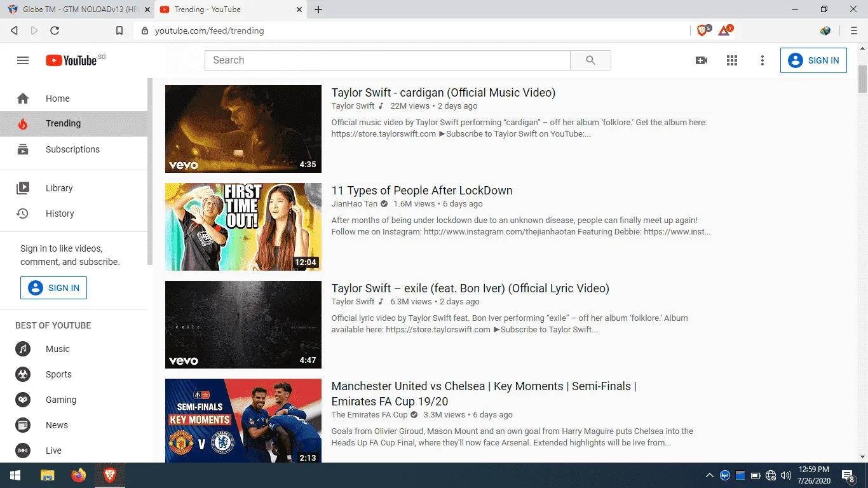Viewport: 868px width, 488px height.
Task: Launch Firefox from the taskbar
Action: [79, 475]
